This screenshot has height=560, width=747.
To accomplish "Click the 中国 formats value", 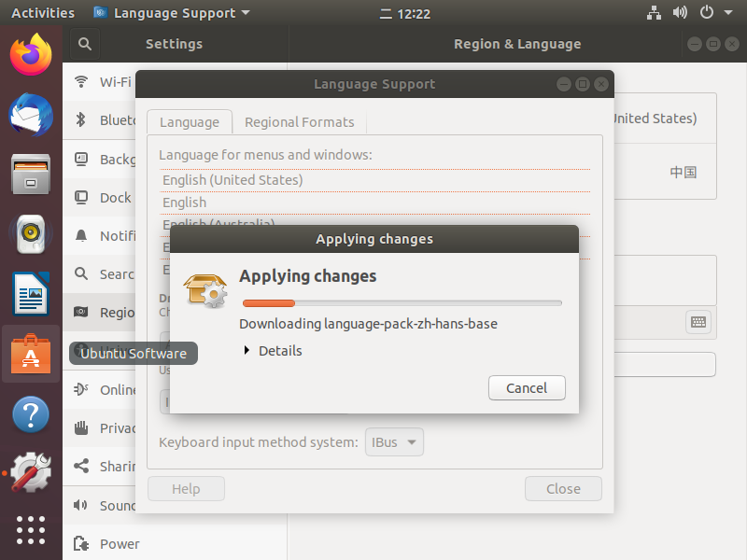I will pyautogui.click(x=684, y=172).
